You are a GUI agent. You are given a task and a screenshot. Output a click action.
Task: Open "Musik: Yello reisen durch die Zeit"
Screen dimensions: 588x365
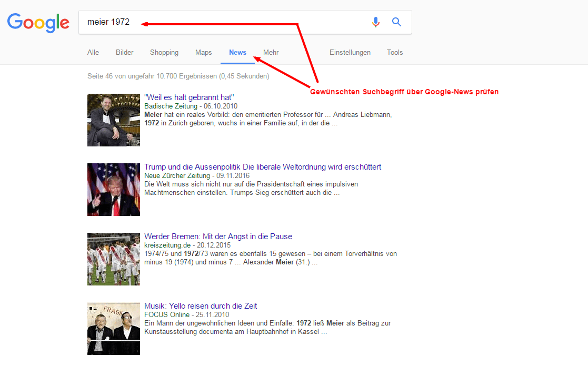pyautogui.click(x=201, y=305)
